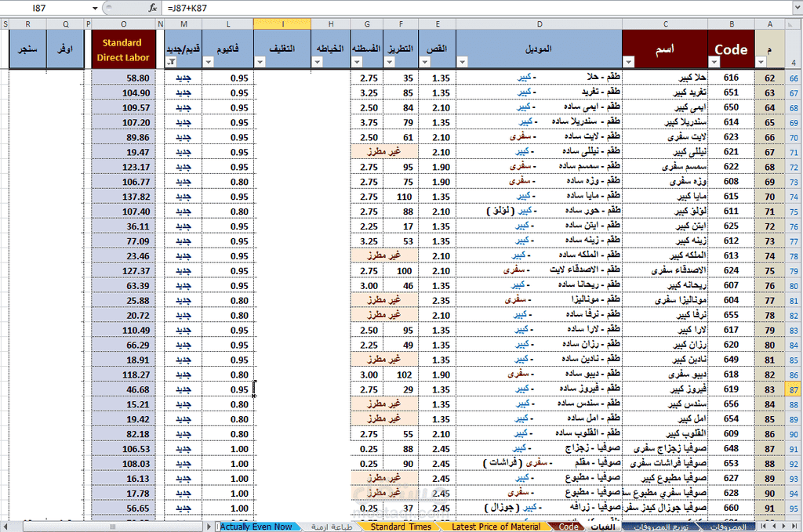This screenshot has width=803, height=532.
Task: Open the Latest Price of Material sheet
Action: click(496, 527)
